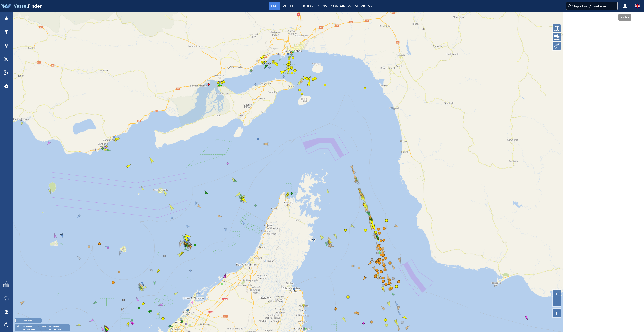Open the route planner icon
Image resolution: width=644 pixels, height=332 pixels.
coord(6,298)
